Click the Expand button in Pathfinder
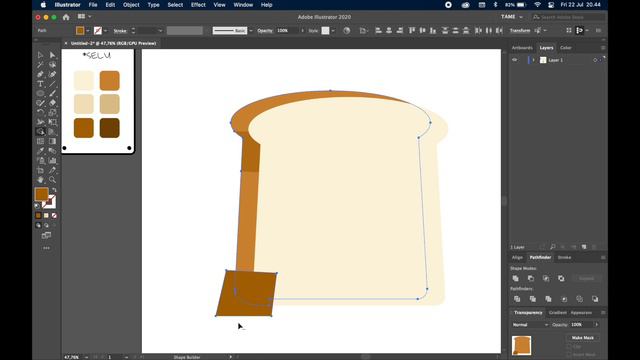640x360 pixels. [x=586, y=278]
